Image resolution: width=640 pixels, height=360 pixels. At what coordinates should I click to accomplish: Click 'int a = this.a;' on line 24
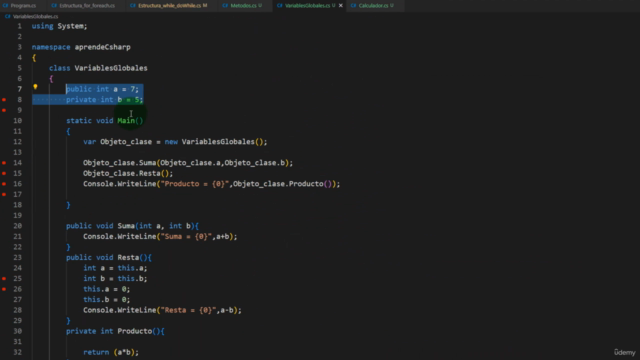pos(115,268)
